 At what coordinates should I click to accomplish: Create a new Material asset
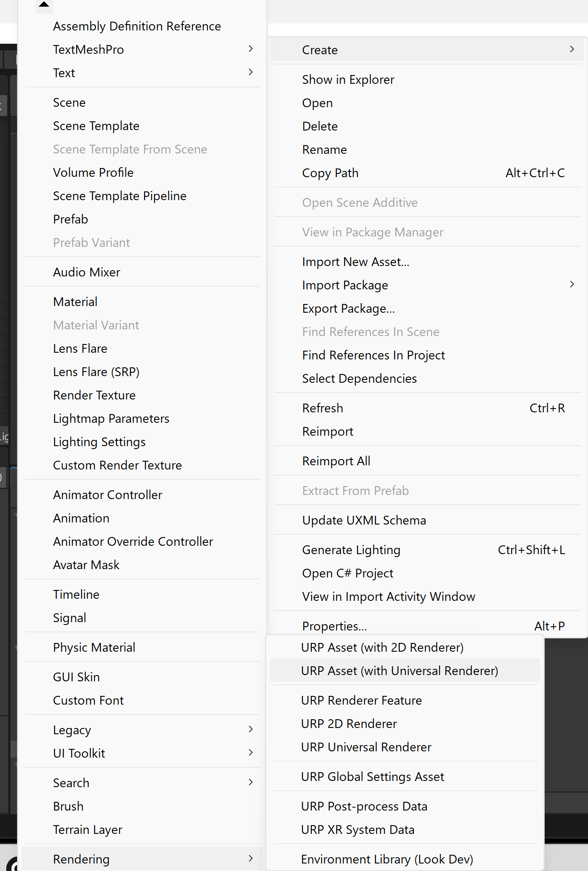(75, 302)
